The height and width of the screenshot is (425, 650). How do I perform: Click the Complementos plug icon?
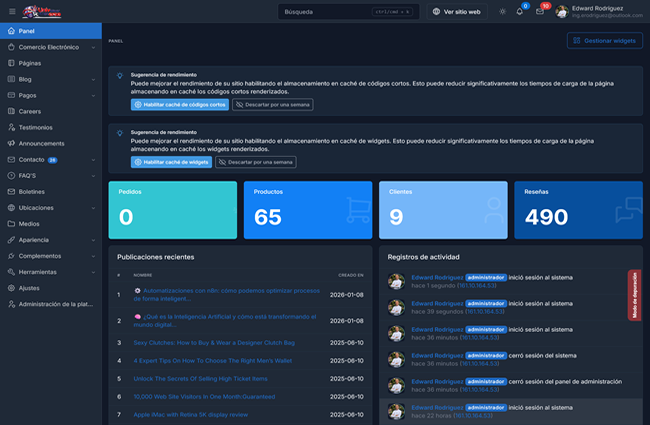11,256
